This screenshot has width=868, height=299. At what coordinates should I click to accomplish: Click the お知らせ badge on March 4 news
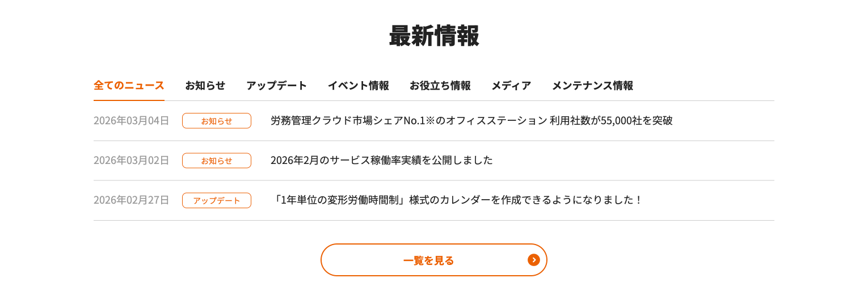pyautogui.click(x=216, y=121)
